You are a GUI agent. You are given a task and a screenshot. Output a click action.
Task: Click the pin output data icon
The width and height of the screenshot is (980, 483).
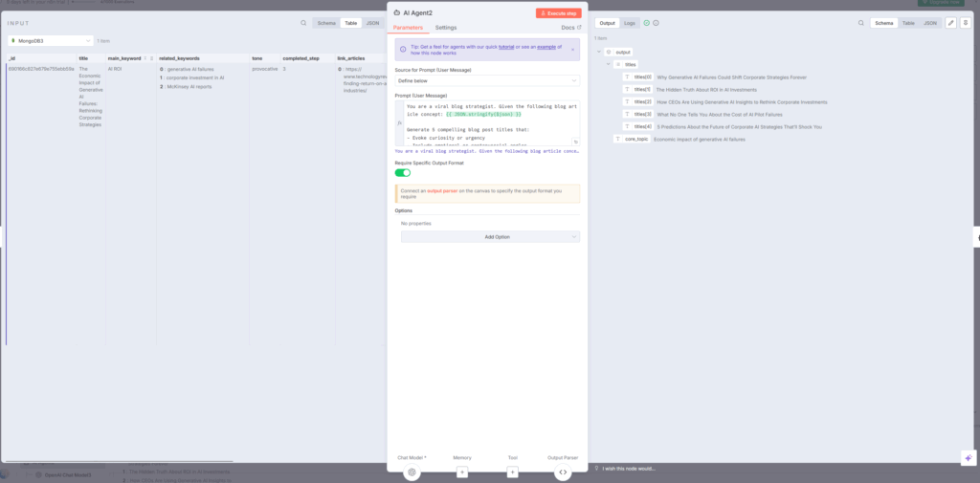[966, 23]
